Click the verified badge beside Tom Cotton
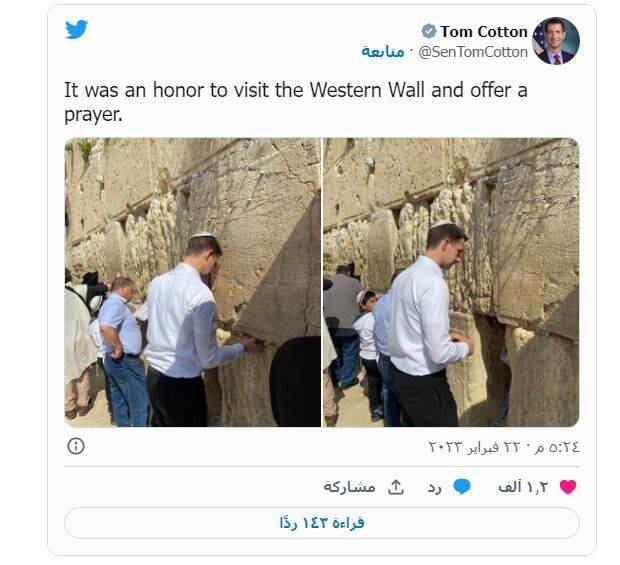Viewport: 620px width, 565px height. tap(429, 32)
